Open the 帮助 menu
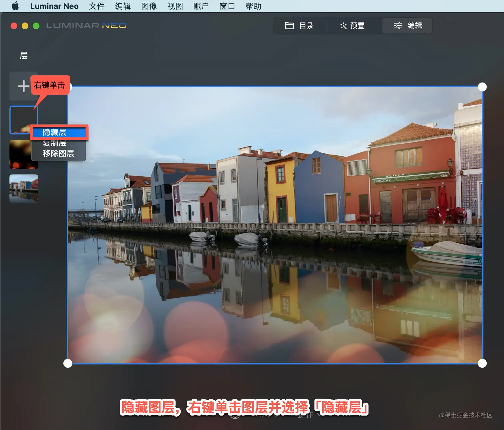Screen dimensions: 504x430 253,6
